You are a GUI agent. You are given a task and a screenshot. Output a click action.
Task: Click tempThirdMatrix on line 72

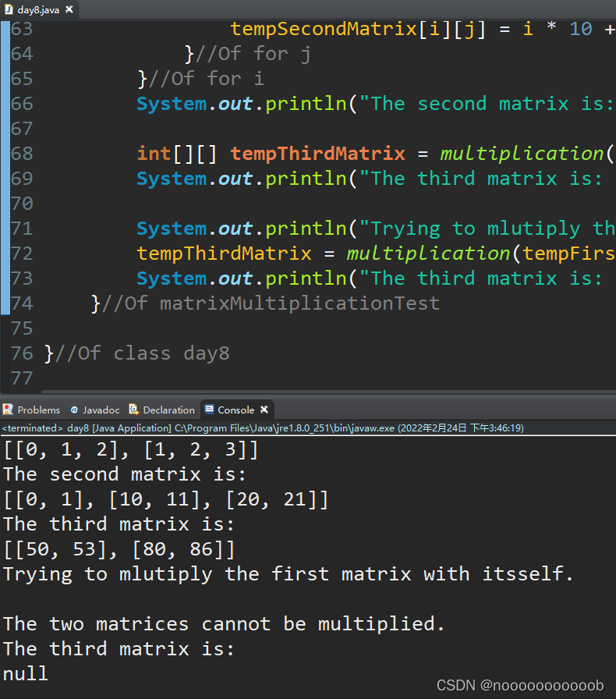(225, 254)
